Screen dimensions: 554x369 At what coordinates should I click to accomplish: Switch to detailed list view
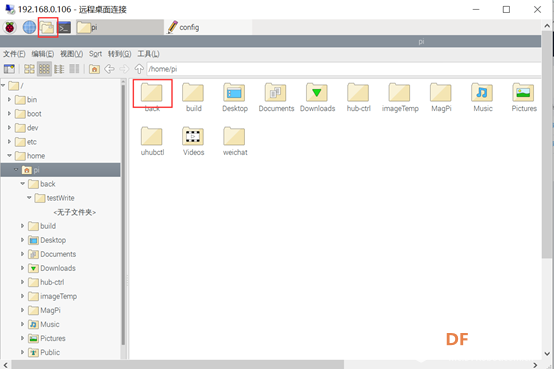pos(59,69)
